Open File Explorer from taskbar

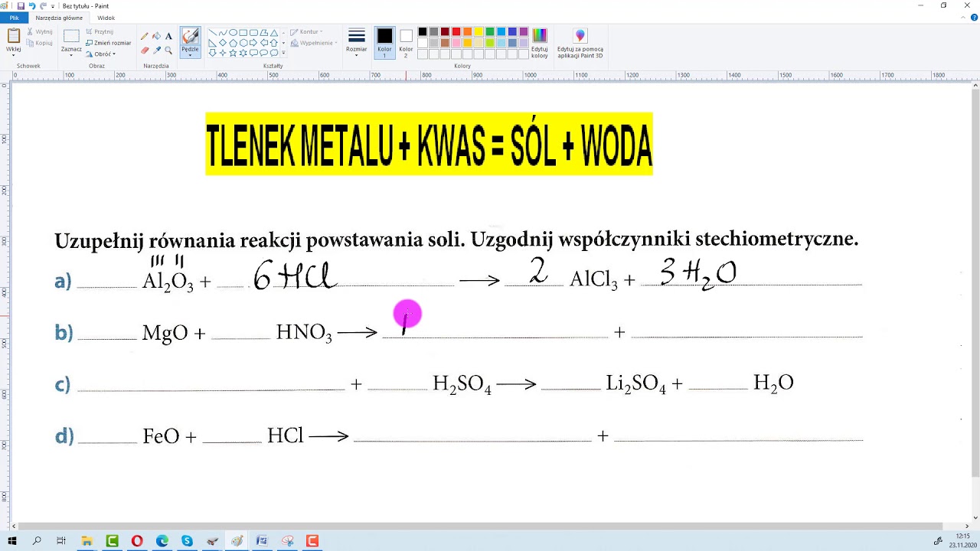87,541
